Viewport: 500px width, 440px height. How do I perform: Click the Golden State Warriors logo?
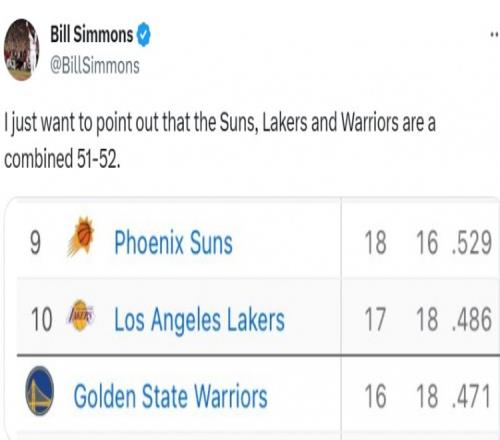pyautogui.click(x=40, y=391)
